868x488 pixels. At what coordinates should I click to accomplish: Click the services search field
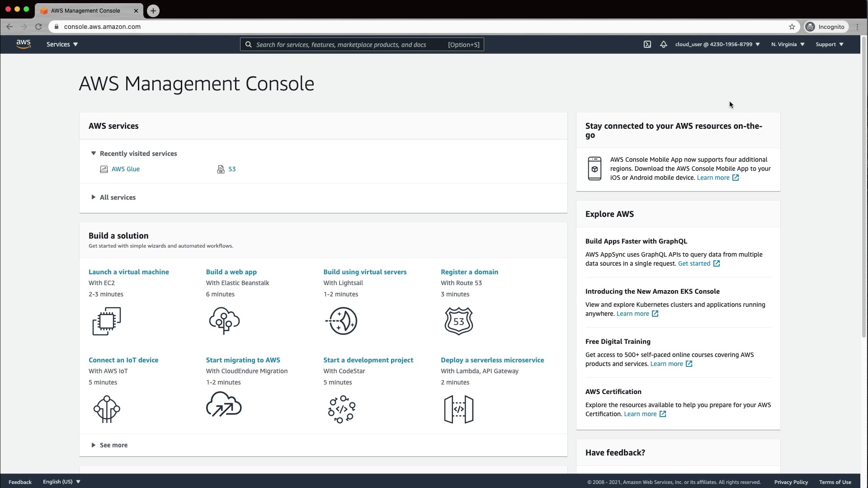(348, 44)
